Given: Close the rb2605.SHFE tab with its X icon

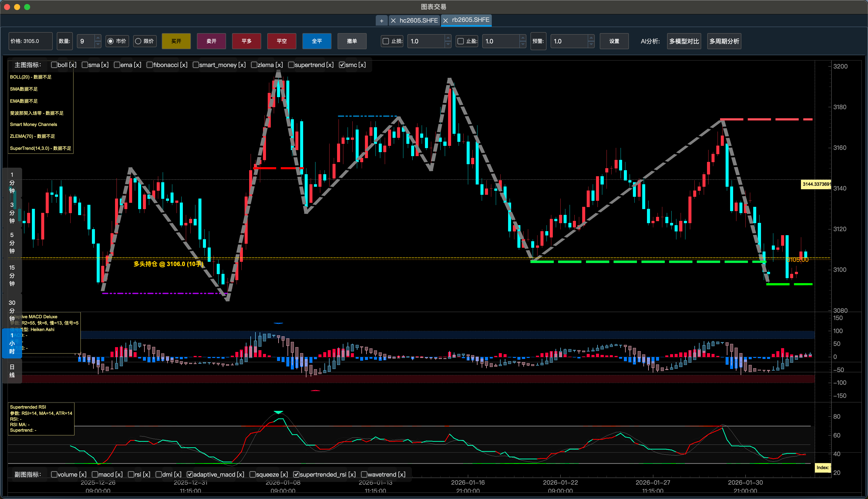Looking at the screenshot, I should pos(445,21).
